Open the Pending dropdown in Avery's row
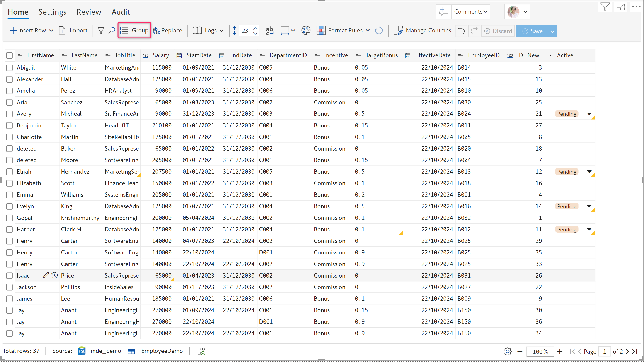This screenshot has height=362, width=644. click(x=589, y=114)
